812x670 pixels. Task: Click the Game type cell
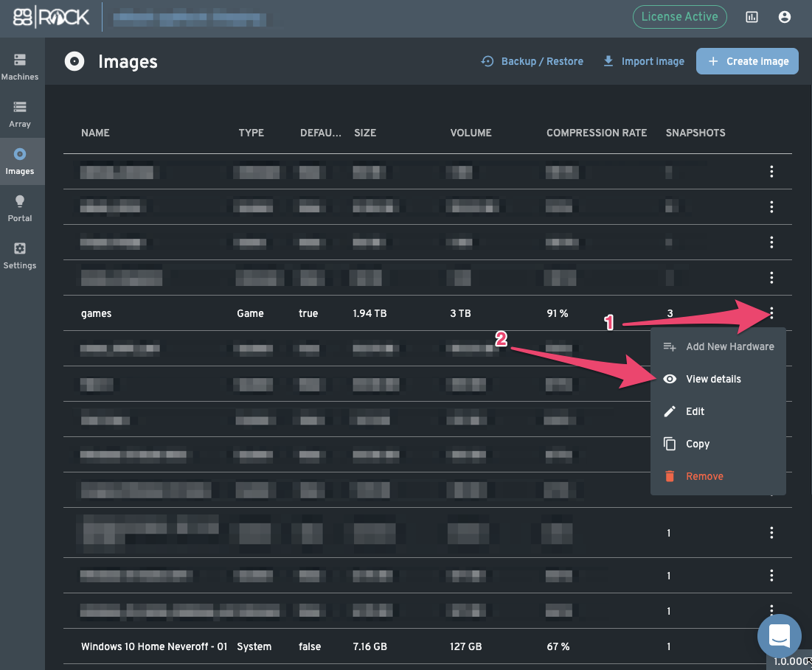(250, 313)
